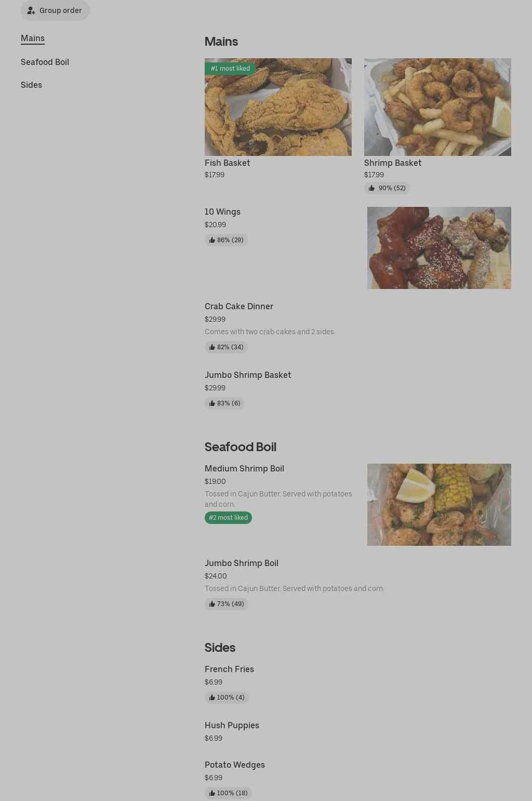Click the #1 most liked badge
This screenshot has height=801, width=532.
[x=230, y=69]
